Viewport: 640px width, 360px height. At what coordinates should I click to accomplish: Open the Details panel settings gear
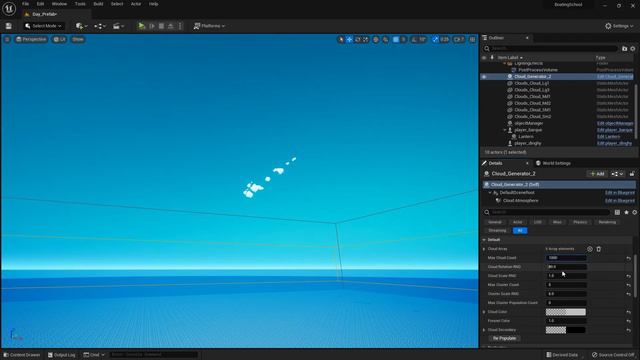[x=634, y=212]
